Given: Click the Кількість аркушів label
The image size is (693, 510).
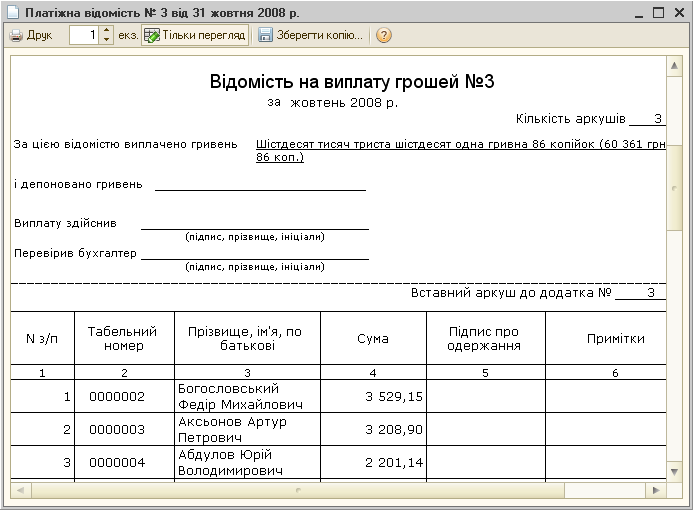Looking at the screenshot, I should [x=571, y=118].
